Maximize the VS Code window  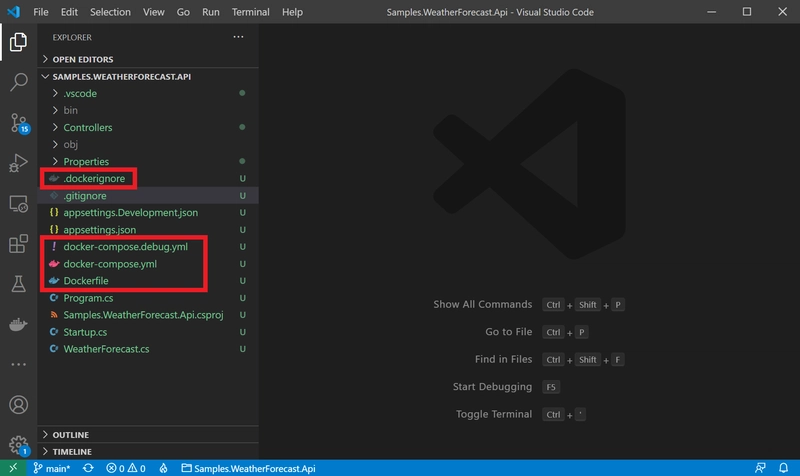coord(747,12)
